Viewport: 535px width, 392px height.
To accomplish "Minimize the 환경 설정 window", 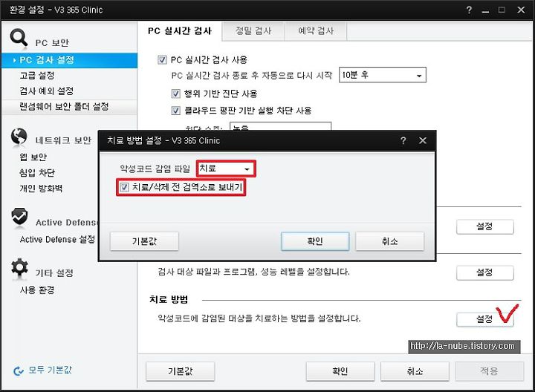I will tap(485, 10).
